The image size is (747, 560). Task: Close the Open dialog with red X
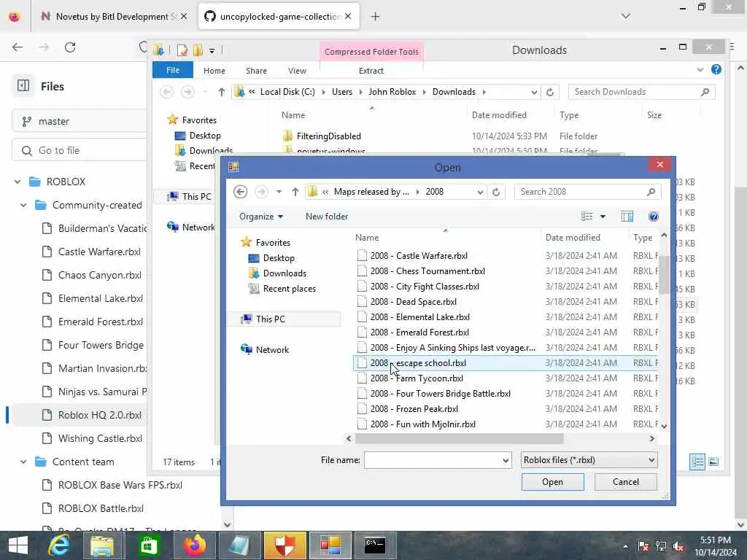point(659,165)
